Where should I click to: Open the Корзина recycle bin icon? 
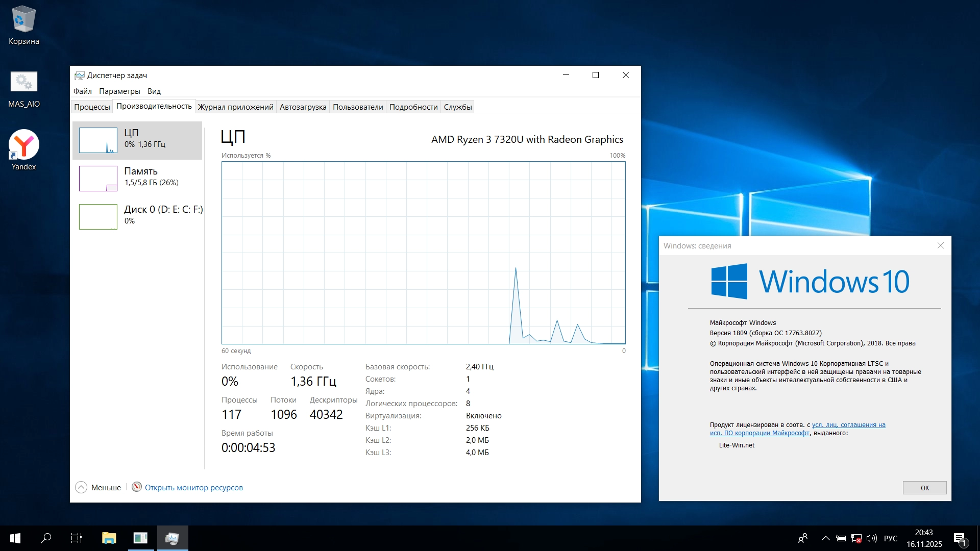[x=23, y=20]
